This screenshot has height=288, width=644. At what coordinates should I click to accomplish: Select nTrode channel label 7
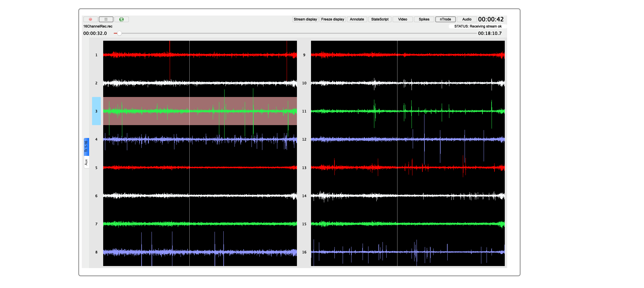click(x=96, y=224)
